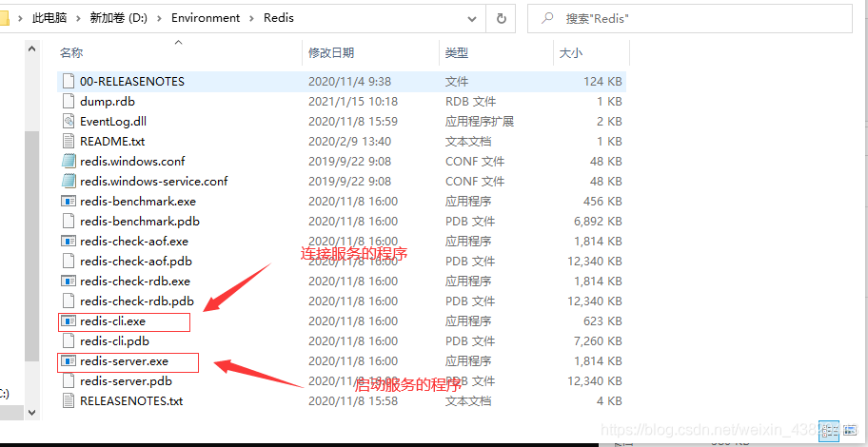
Task: Select the file named redis-check-rdb.pdb
Action: pos(137,301)
